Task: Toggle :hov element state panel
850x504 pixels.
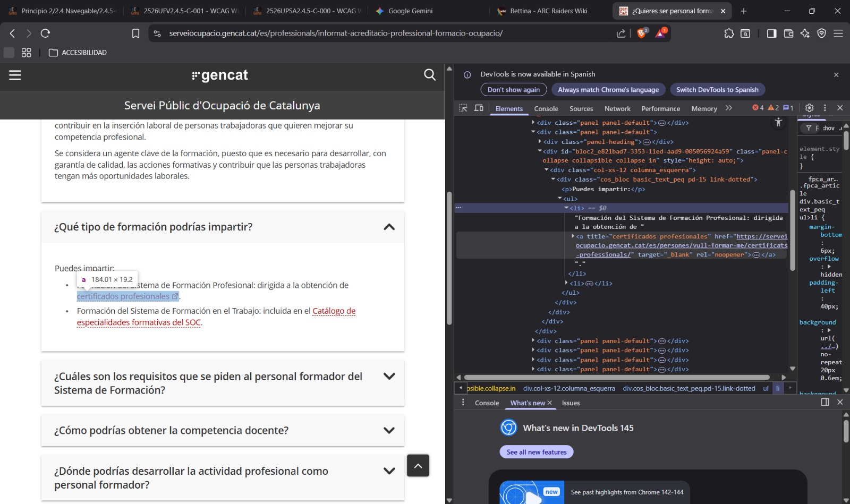Action: pyautogui.click(x=828, y=128)
